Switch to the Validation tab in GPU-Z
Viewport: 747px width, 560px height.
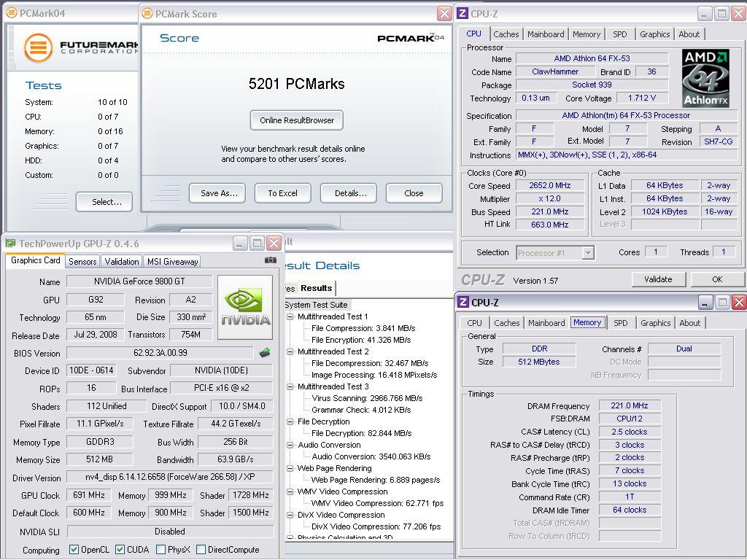point(122,262)
